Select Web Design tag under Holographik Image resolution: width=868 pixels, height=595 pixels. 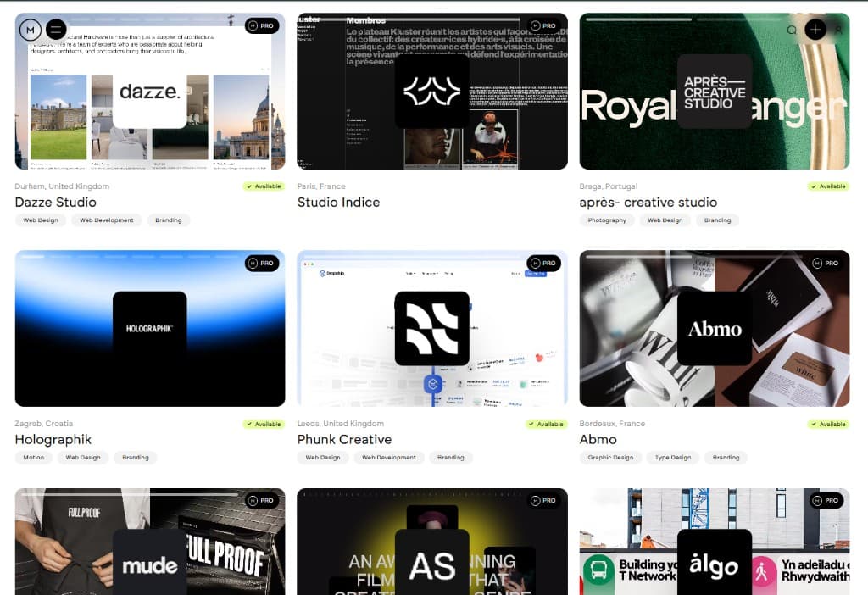83,458
